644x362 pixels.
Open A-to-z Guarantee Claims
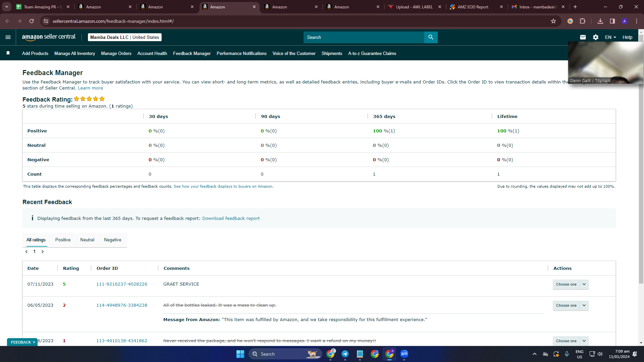[372, 53]
